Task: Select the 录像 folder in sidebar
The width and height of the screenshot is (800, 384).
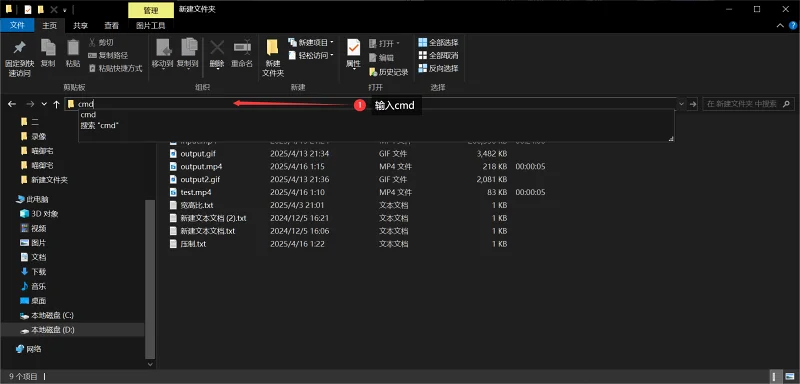Action: point(40,136)
